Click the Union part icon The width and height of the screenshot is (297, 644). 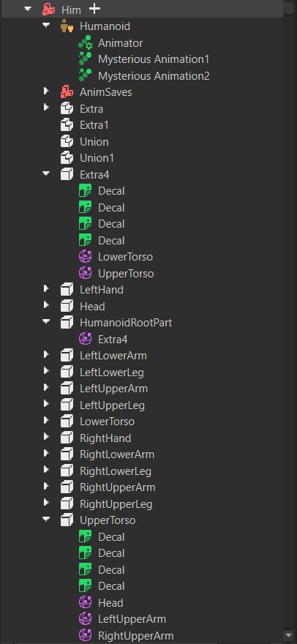tap(67, 142)
